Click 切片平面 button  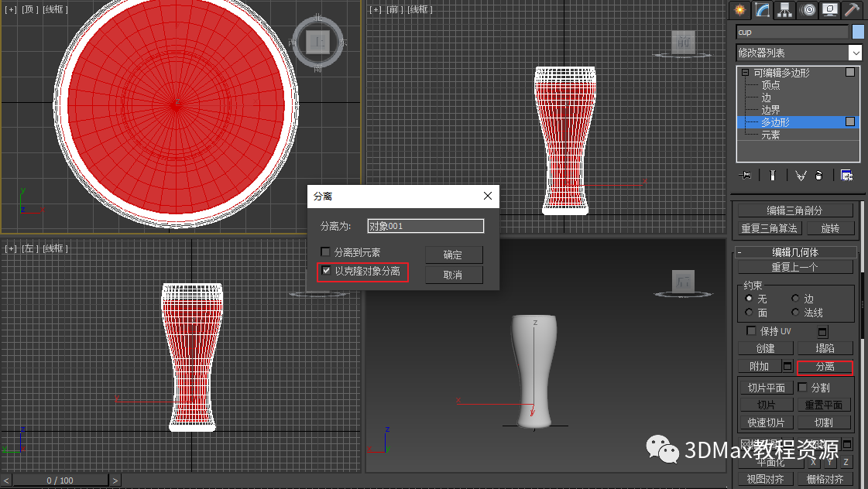pyautogui.click(x=766, y=388)
